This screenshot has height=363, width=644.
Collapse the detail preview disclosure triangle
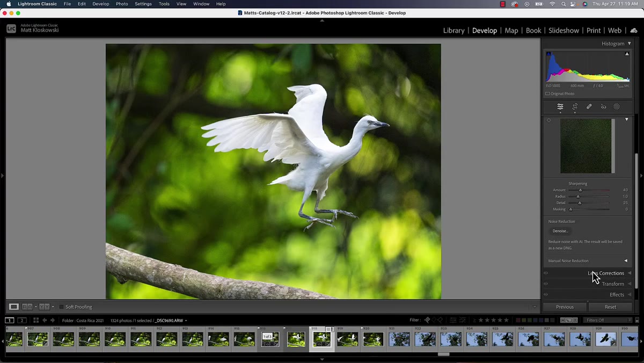coord(627,120)
